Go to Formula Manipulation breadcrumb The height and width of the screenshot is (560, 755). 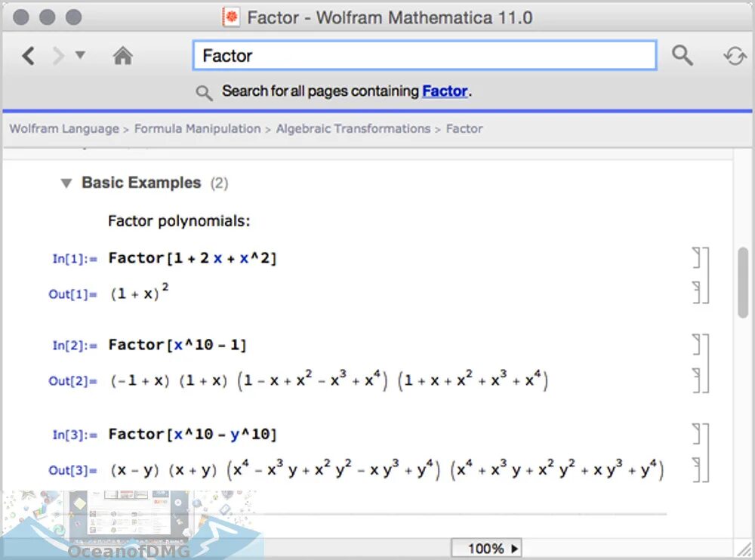point(197,129)
